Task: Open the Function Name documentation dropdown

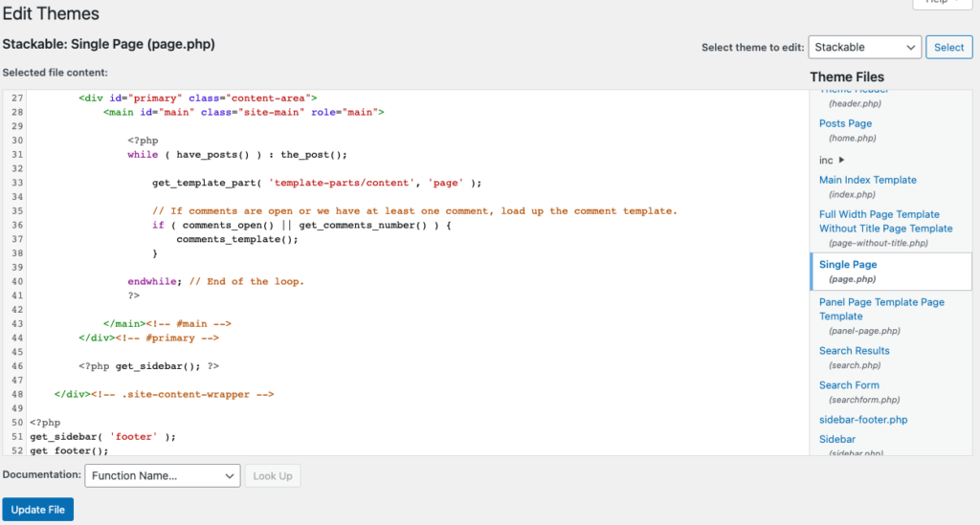Action: (x=163, y=475)
